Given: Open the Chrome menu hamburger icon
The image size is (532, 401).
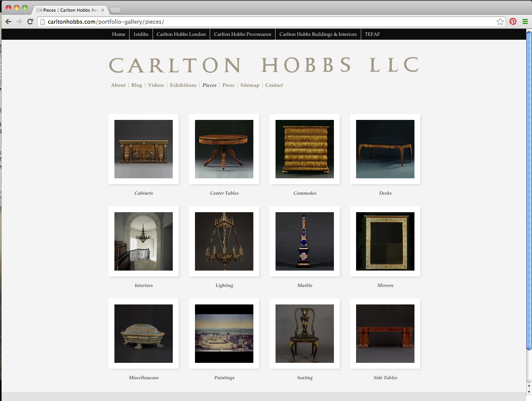Looking at the screenshot, I should [x=525, y=22].
